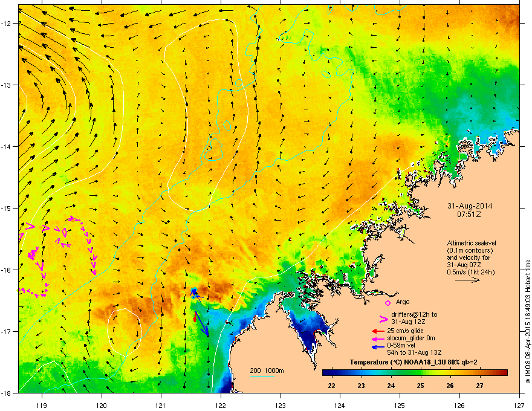Viewport: 532px width, 411px height.
Task: Click the magenta Argo circle legend symbol
Action: click(388, 303)
